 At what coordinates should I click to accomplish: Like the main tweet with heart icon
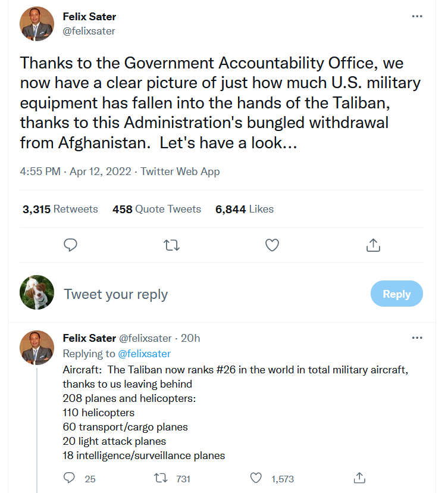[x=272, y=245]
